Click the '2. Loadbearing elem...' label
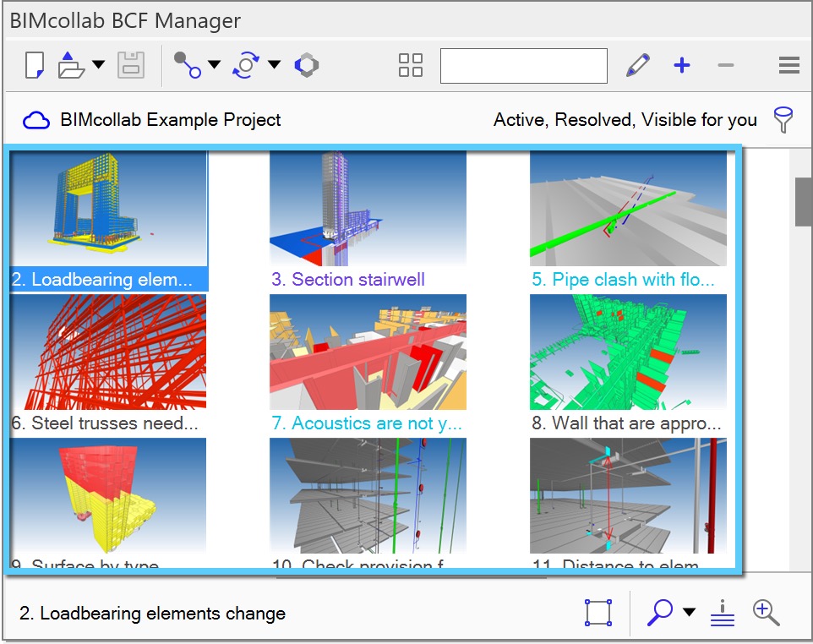Viewport: 813px width, 644px height. click(102, 280)
